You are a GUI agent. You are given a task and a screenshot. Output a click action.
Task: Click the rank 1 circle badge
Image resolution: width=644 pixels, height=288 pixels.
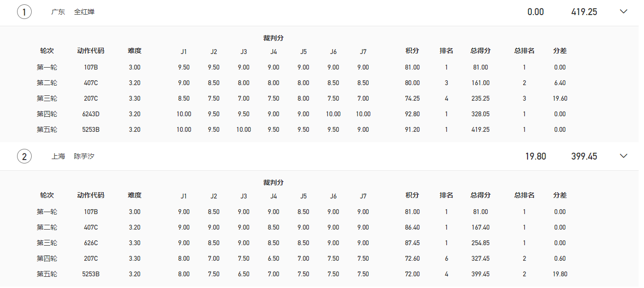pos(24,12)
